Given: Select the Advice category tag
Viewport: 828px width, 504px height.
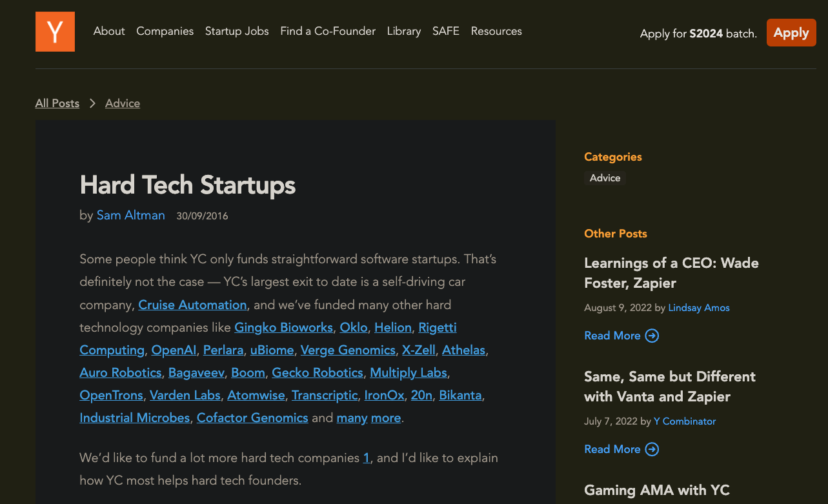Looking at the screenshot, I should click(x=605, y=178).
